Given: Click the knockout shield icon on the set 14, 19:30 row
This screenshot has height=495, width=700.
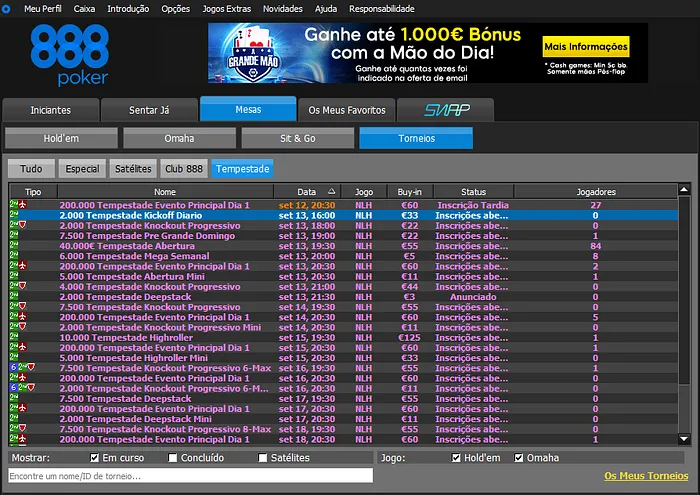Looking at the screenshot, I should point(22,306).
